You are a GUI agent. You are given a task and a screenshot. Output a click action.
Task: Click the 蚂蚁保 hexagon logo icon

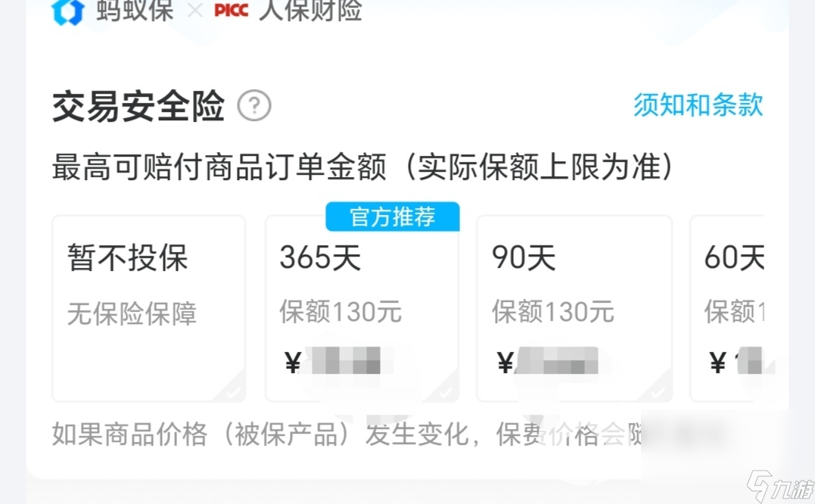[68, 11]
